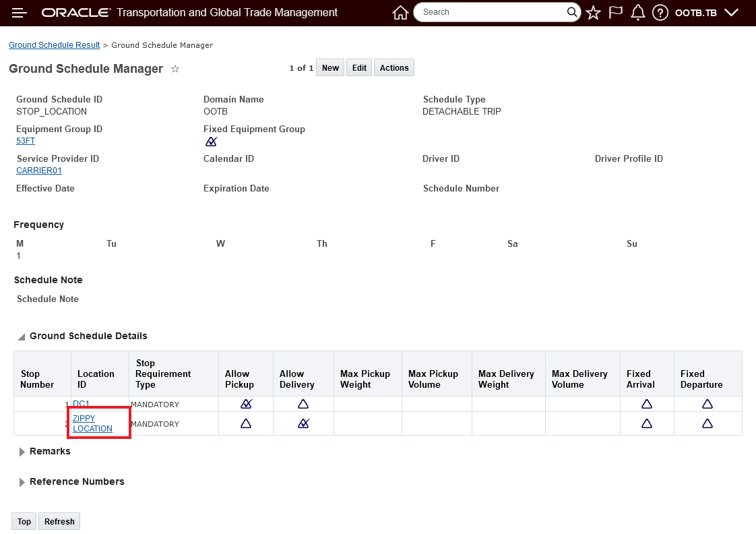The height and width of the screenshot is (534, 756).
Task: Expand the Remarks section
Action: (x=22, y=452)
